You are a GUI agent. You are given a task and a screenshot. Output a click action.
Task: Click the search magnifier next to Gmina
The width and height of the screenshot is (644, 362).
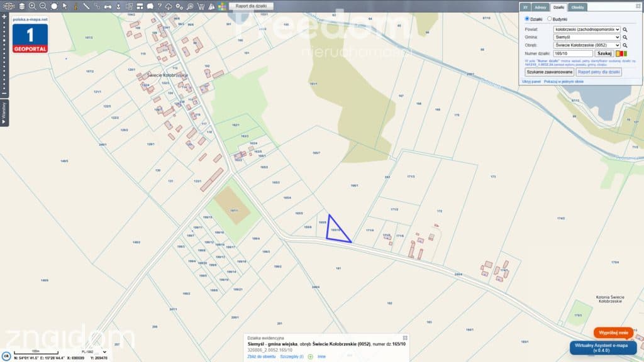[625, 37]
